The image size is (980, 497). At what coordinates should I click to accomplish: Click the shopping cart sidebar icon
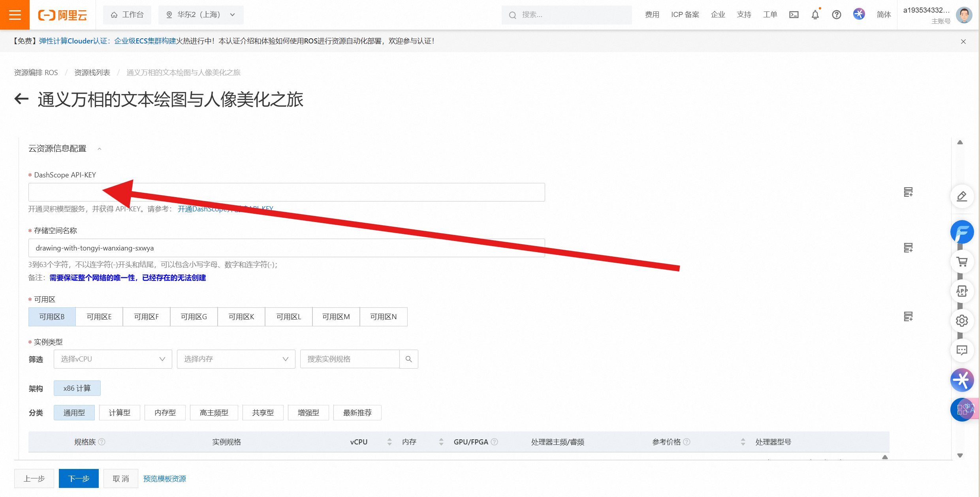pos(962,262)
